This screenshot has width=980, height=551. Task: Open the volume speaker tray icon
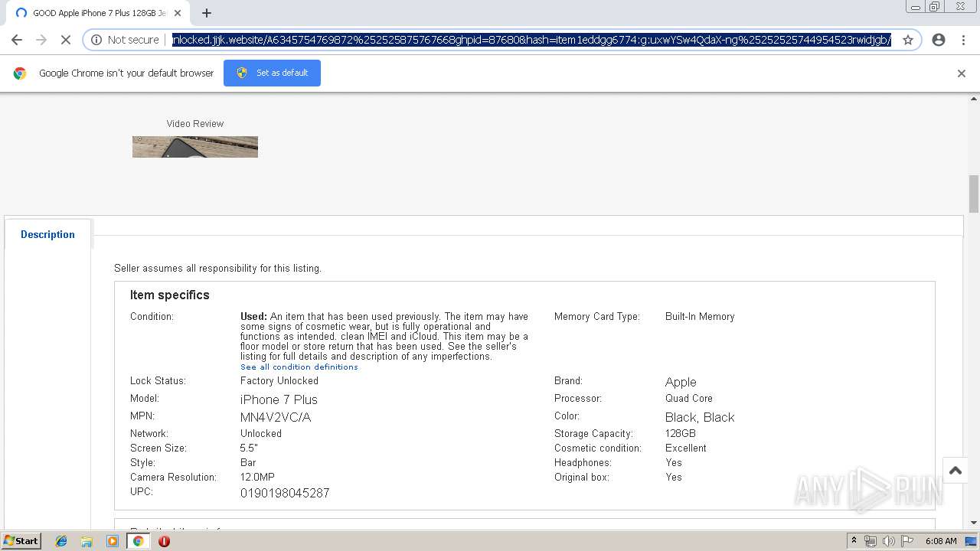(888, 541)
